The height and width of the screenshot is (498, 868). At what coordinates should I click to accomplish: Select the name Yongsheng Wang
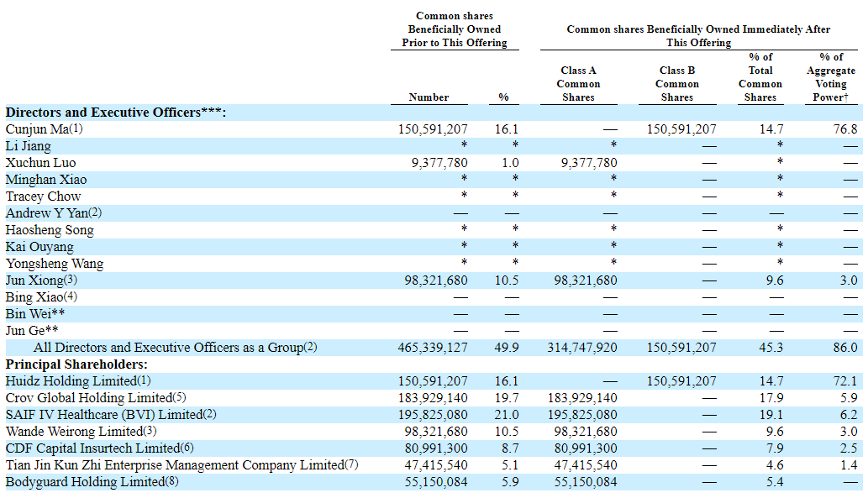(x=55, y=264)
